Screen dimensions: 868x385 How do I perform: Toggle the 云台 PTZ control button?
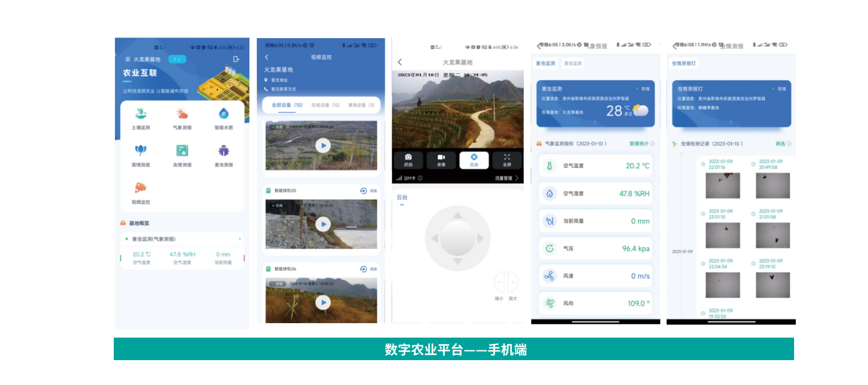click(x=474, y=160)
